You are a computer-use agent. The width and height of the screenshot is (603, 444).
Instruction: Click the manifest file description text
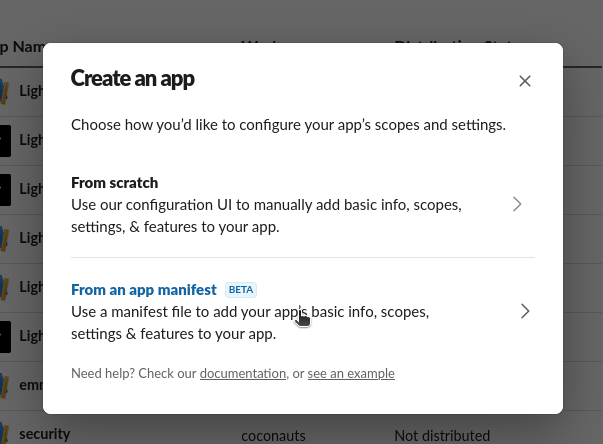250,323
